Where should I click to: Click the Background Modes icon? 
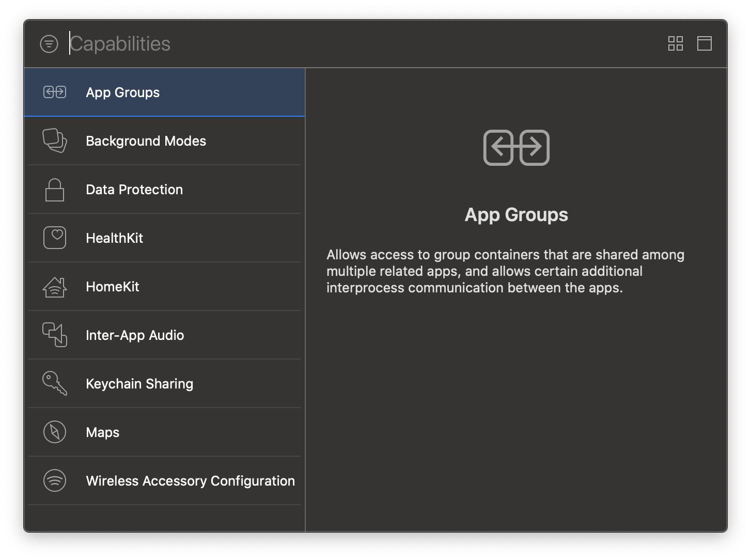coord(55,141)
